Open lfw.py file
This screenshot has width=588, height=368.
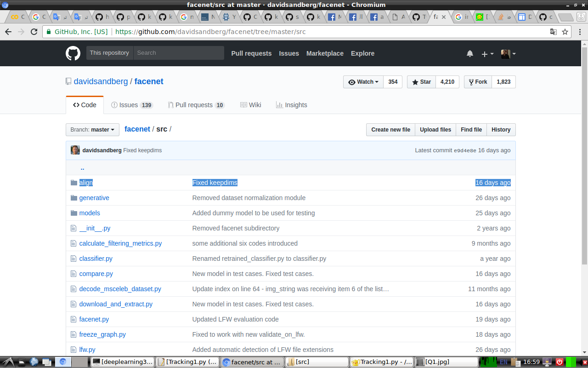pyautogui.click(x=87, y=350)
